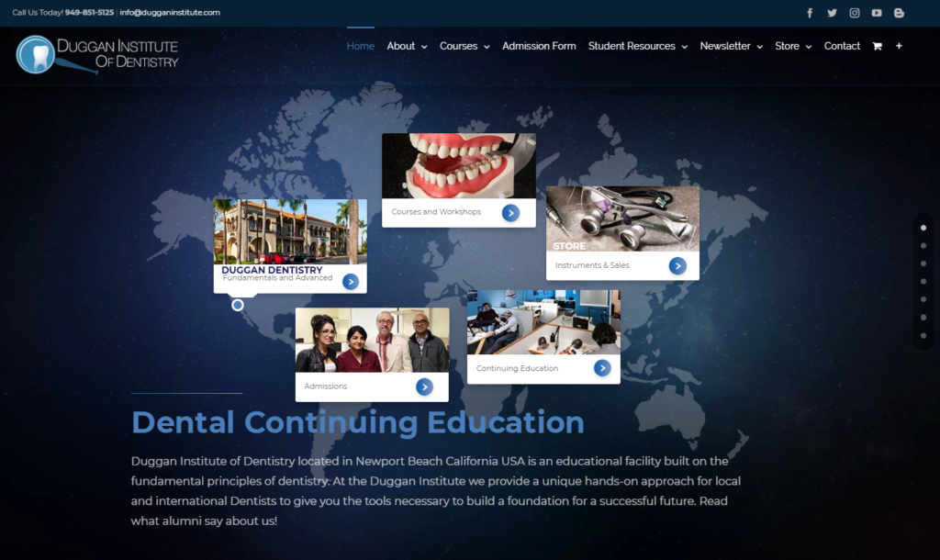Open the Admissions team photo thumbnail

pos(372,340)
